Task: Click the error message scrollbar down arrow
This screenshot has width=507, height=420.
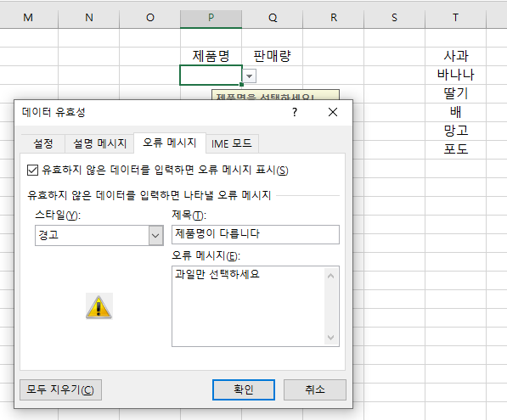Action: [x=330, y=338]
